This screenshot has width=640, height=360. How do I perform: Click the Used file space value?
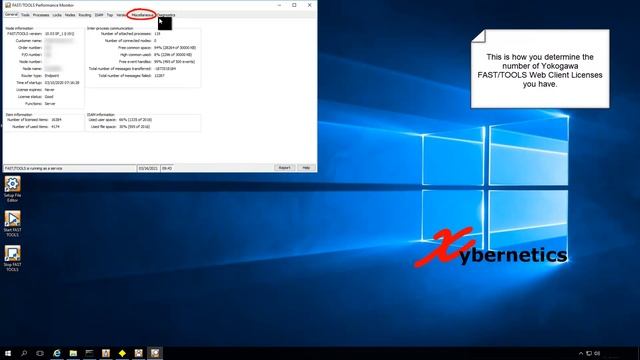(134, 127)
